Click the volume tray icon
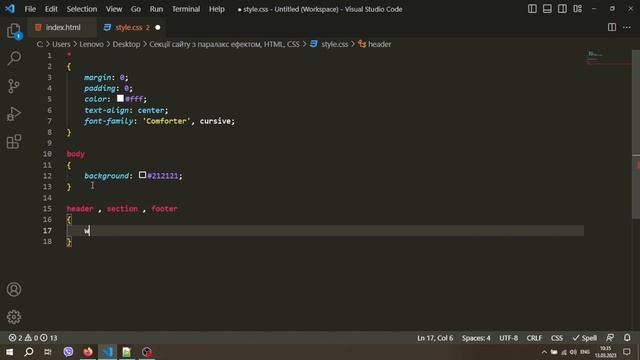 [573, 352]
